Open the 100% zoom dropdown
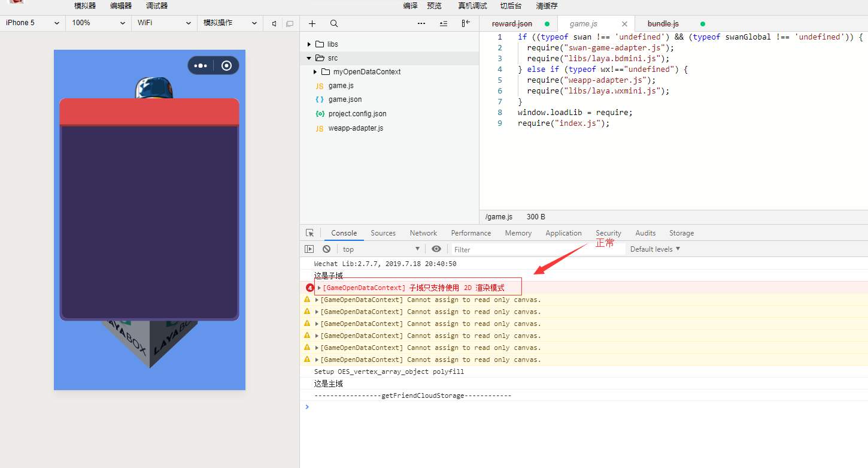The height and width of the screenshot is (468, 868). point(99,23)
